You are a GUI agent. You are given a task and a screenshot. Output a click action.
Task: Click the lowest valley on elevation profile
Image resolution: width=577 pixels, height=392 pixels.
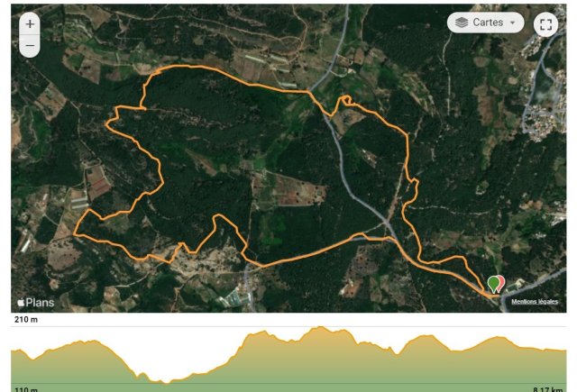tap(165, 382)
